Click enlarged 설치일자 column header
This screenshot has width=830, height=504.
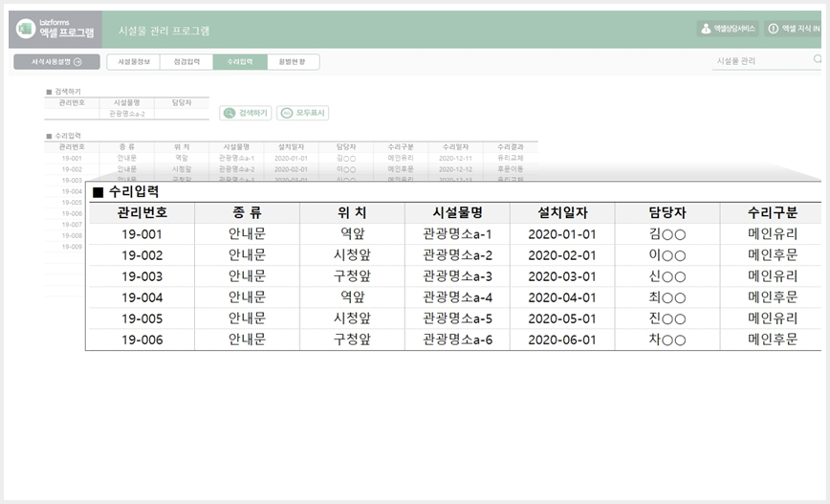tap(562, 213)
